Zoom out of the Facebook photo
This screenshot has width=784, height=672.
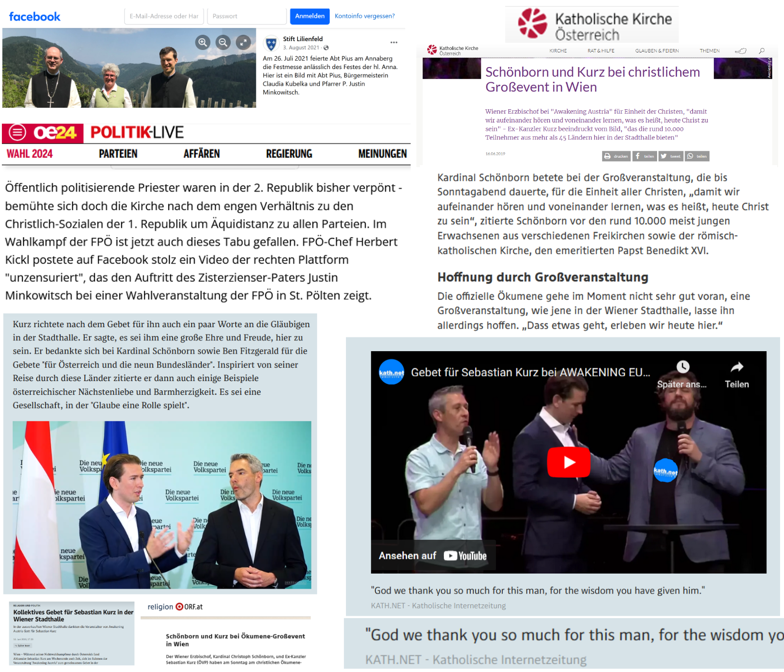click(x=223, y=42)
